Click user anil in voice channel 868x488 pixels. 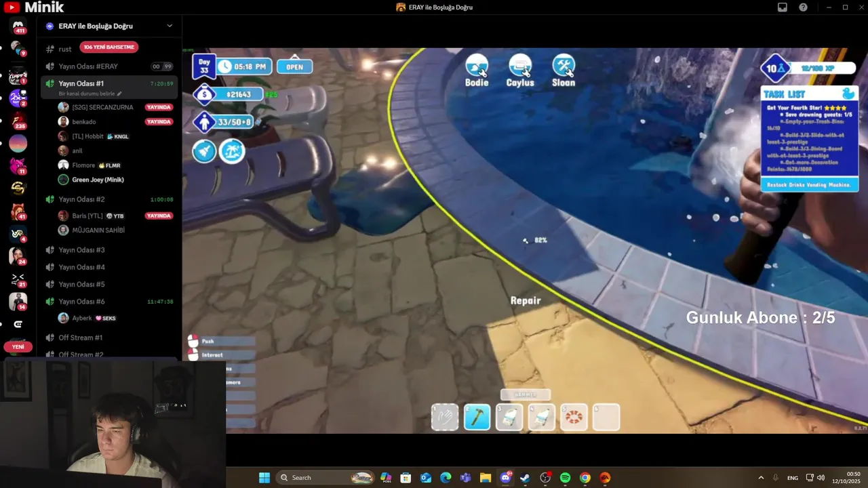(x=77, y=150)
